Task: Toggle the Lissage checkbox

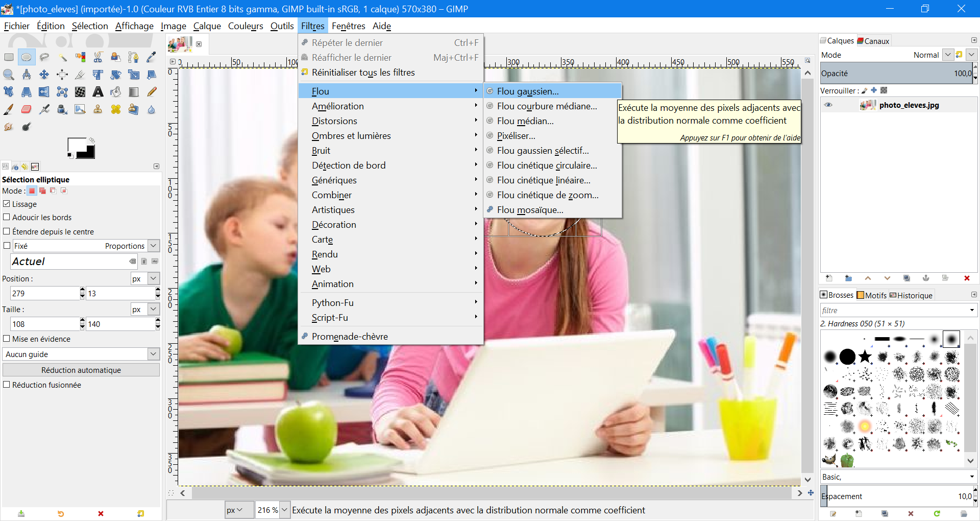Action: 7,204
